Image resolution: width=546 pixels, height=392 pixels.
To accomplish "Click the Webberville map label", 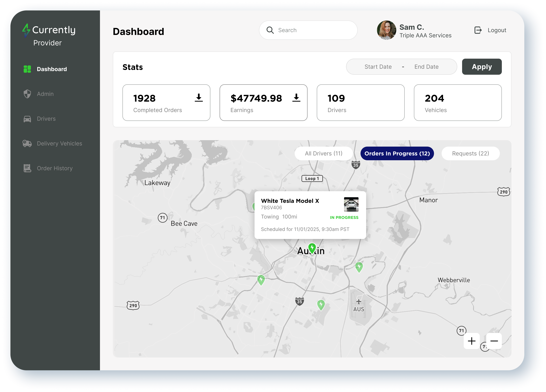I will pyautogui.click(x=454, y=280).
